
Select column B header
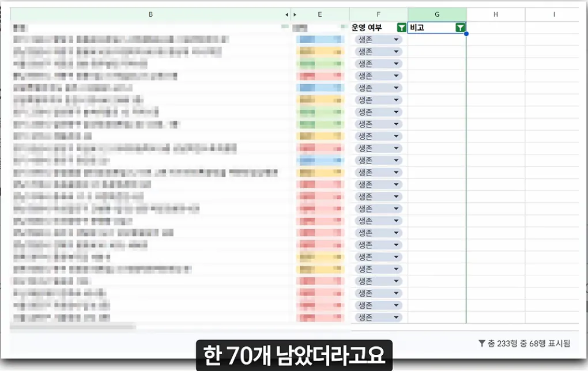[150, 14]
